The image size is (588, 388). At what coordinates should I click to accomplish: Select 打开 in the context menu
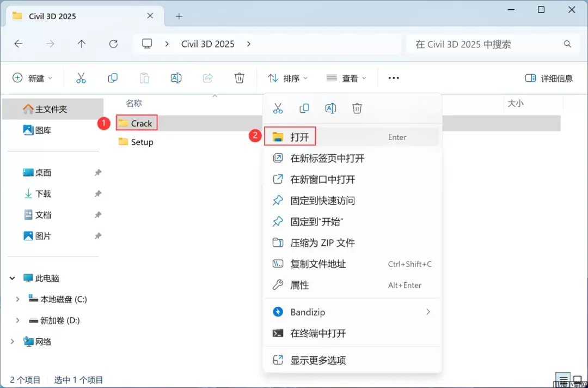pyautogui.click(x=299, y=137)
